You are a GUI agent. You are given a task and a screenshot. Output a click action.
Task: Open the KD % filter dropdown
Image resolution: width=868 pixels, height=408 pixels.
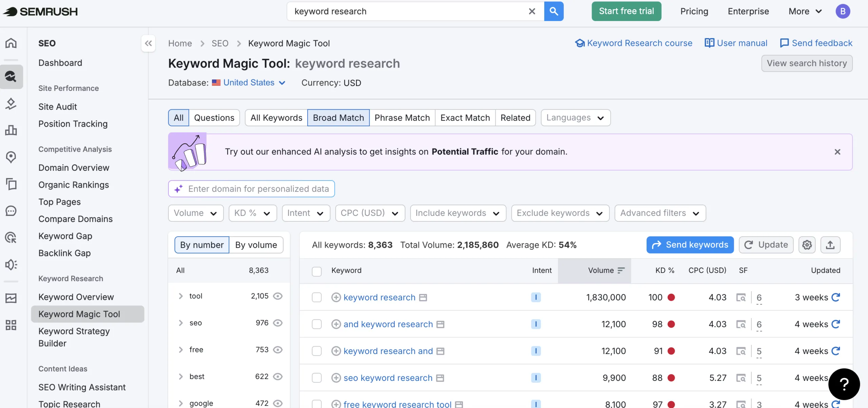[253, 213]
